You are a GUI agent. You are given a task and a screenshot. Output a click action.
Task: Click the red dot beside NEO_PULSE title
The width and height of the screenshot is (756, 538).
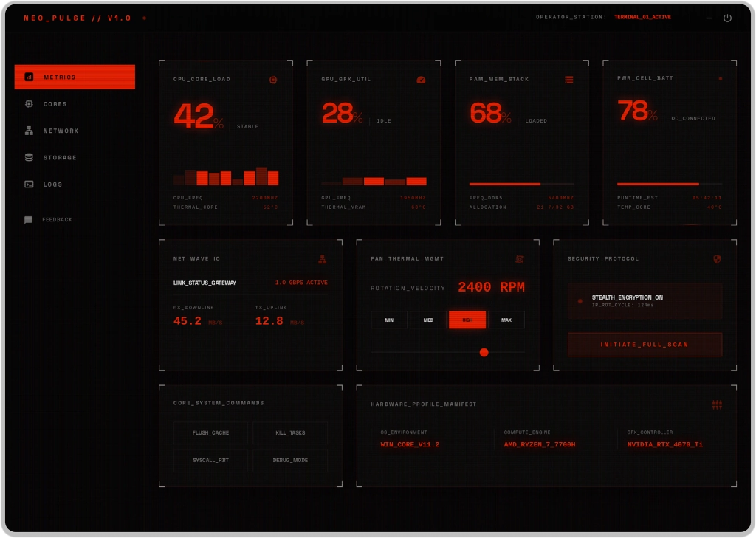point(144,18)
